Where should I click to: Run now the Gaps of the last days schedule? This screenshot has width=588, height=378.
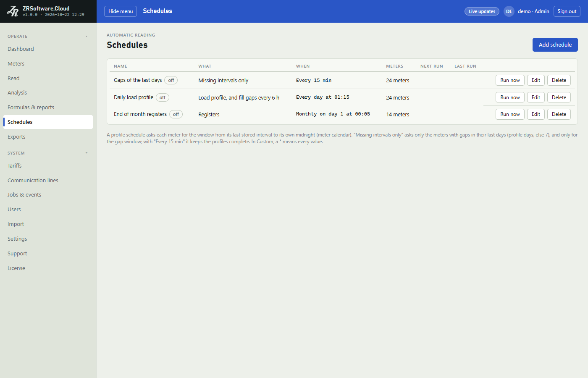click(510, 80)
